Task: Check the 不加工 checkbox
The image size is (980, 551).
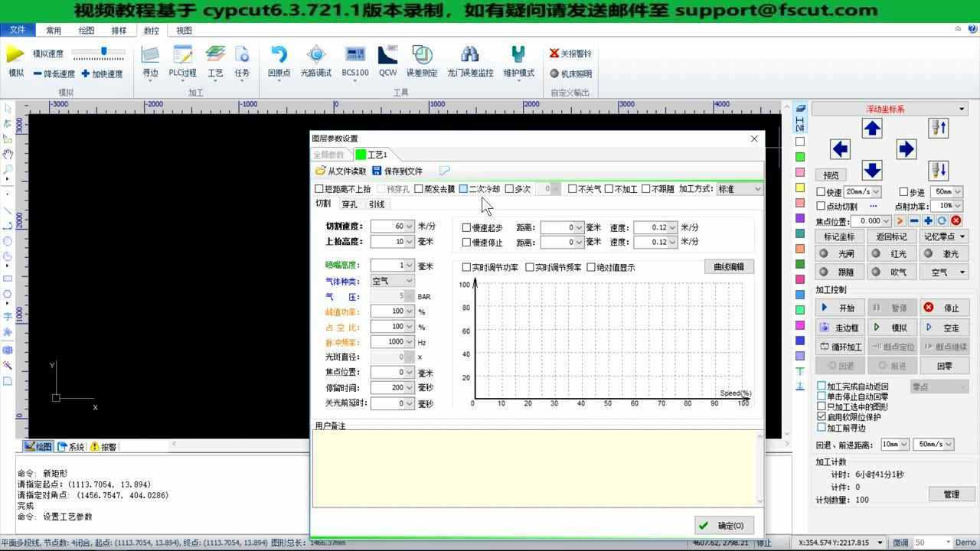Action: pyautogui.click(x=607, y=188)
